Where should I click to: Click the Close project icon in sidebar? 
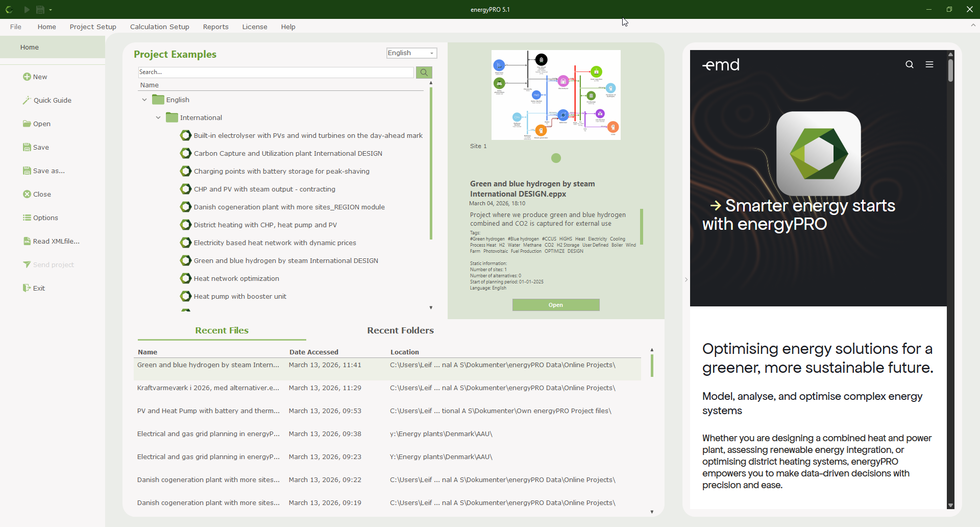27,194
